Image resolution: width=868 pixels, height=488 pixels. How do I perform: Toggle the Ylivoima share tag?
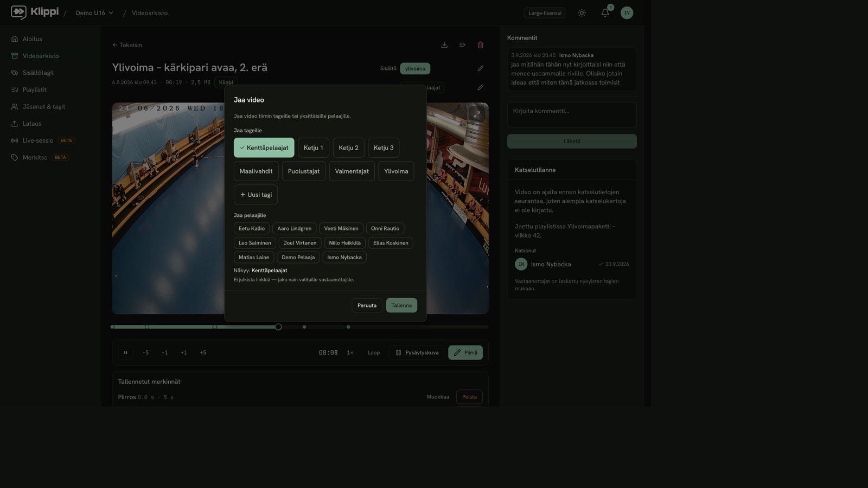click(396, 171)
